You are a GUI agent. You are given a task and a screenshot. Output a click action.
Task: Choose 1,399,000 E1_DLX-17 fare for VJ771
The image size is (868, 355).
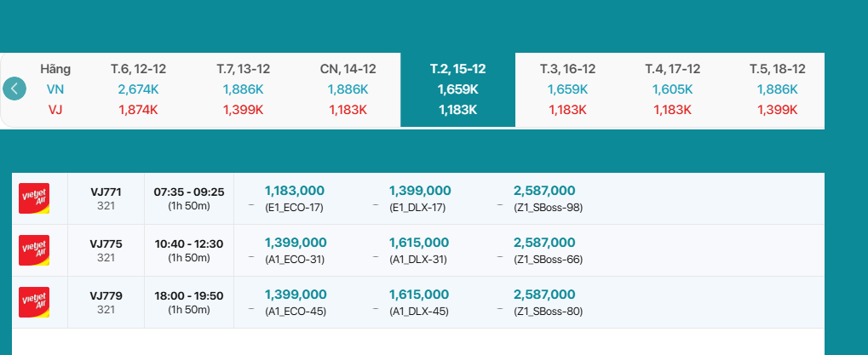(x=419, y=198)
